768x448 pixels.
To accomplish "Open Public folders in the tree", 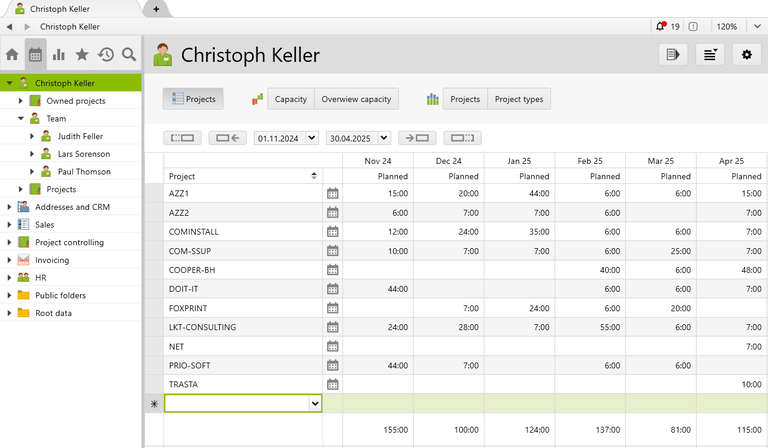I will point(60,295).
